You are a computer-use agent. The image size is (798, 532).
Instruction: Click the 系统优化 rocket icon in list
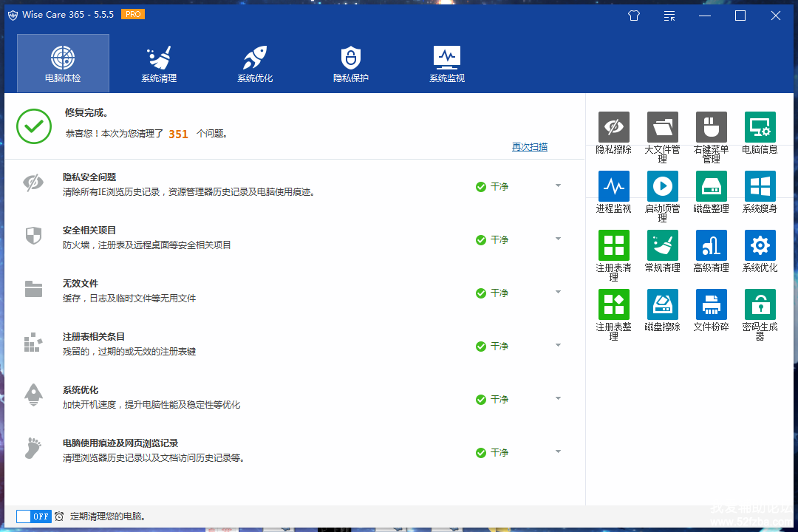tap(33, 395)
